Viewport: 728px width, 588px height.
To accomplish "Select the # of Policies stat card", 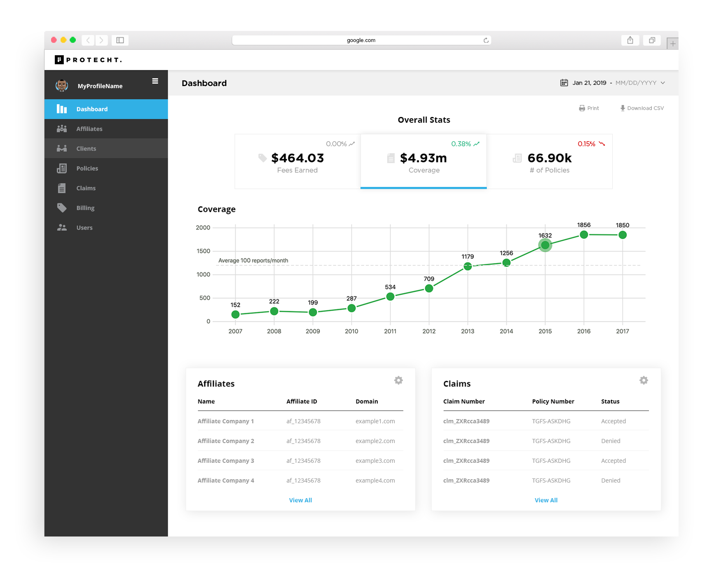I will 549,162.
